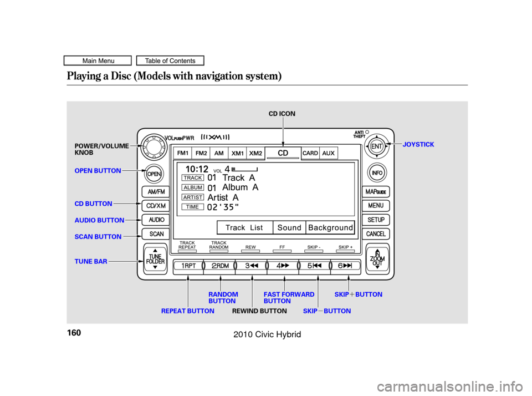
Task: Open the SETUP button
Action: click(376, 220)
